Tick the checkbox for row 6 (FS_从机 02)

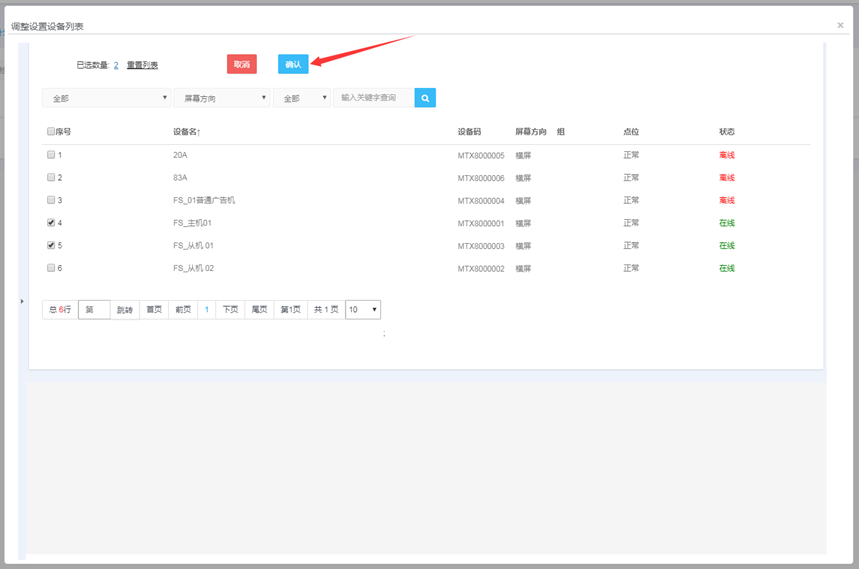tap(51, 268)
